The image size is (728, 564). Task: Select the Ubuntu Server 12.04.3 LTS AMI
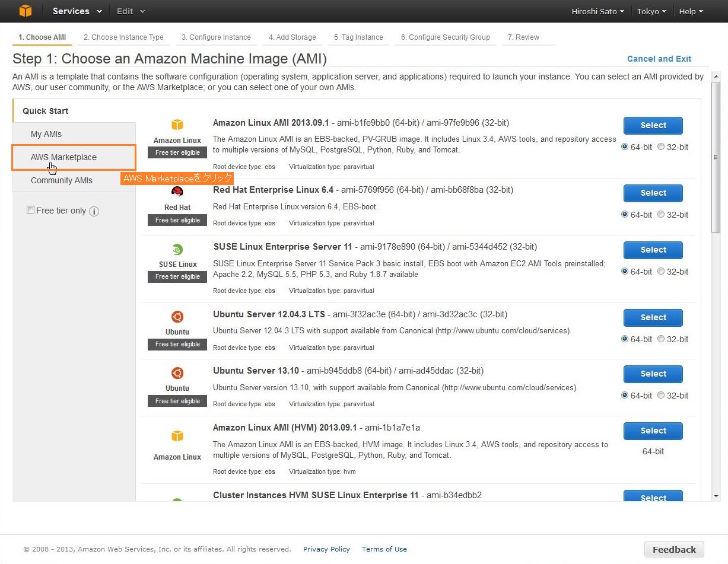(653, 317)
